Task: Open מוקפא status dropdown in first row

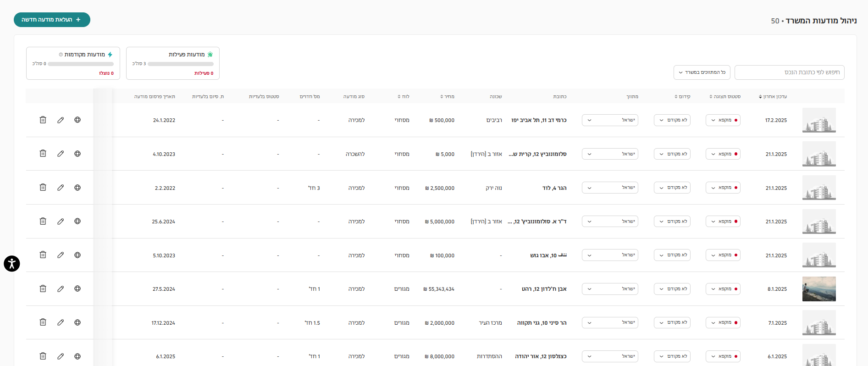Action: (723, 120)
